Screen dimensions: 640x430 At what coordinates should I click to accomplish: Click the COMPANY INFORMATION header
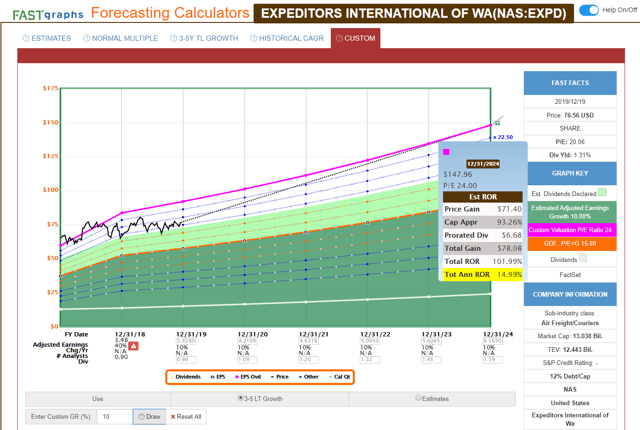(570, 294)
